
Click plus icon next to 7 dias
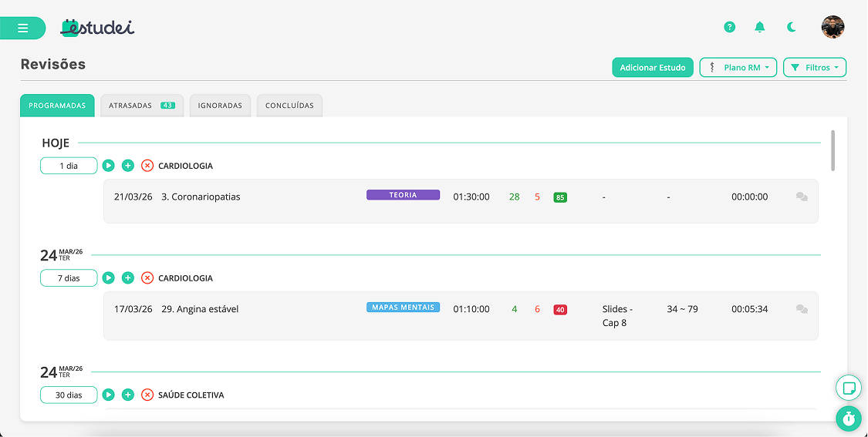pos(128,278)
